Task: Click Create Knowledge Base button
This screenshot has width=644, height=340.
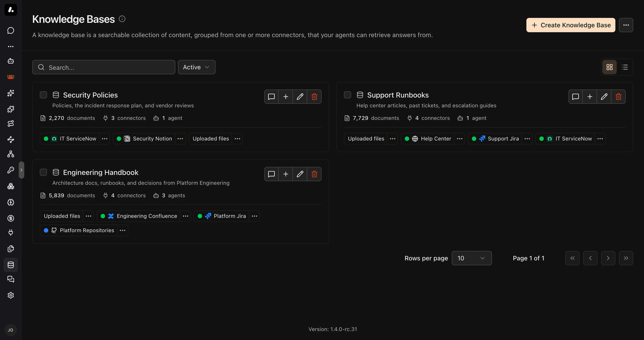Action: (x=571, y=25)
